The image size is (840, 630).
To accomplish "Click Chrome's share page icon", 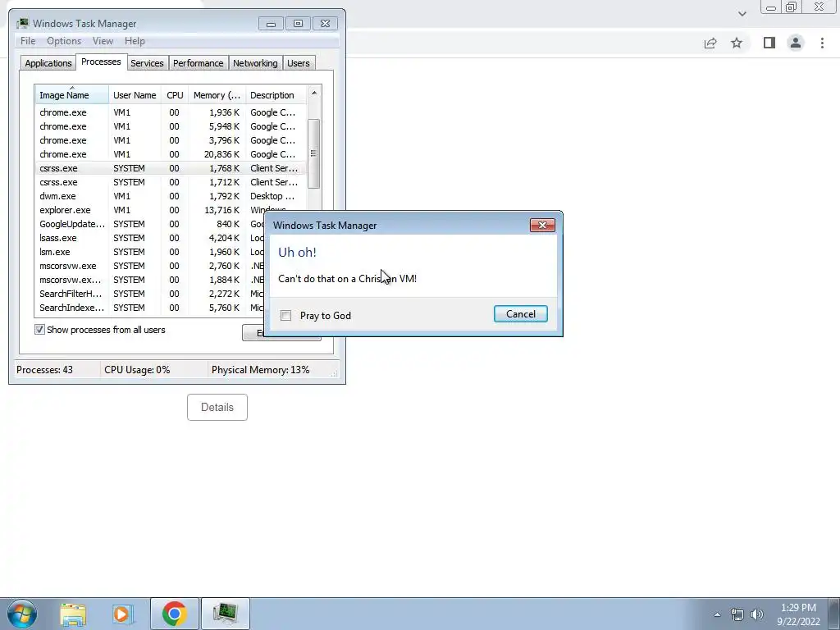I will pos(710,43).
